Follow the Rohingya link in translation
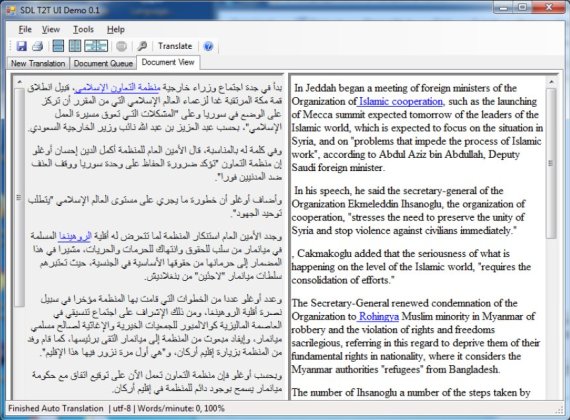 [378, 316]
